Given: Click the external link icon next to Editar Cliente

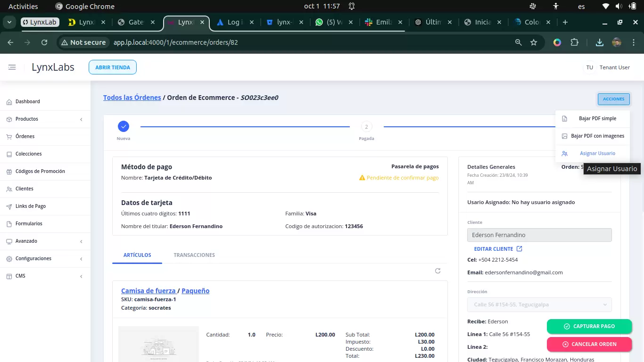Looking at the screenshot, I should 520,249.
